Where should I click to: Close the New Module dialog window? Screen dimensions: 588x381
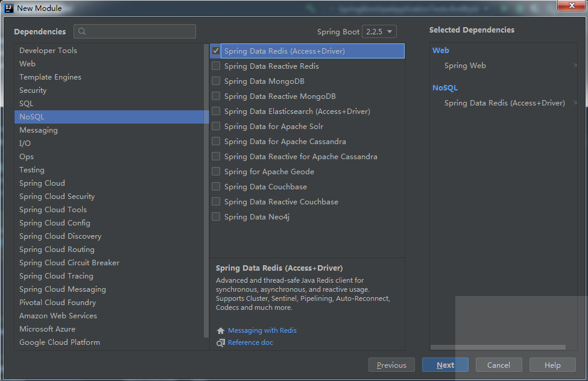(569, 7)
